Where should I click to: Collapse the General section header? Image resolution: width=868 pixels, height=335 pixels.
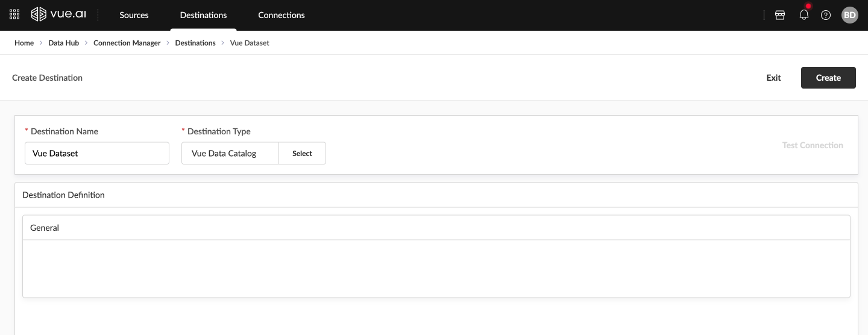tap(436, 228)
